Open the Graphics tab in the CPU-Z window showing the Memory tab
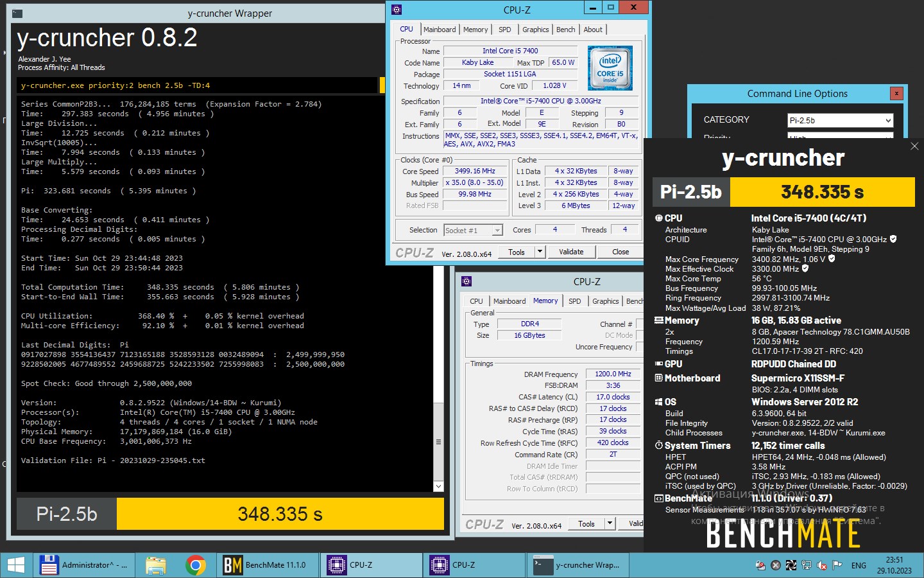 [606, 301]
